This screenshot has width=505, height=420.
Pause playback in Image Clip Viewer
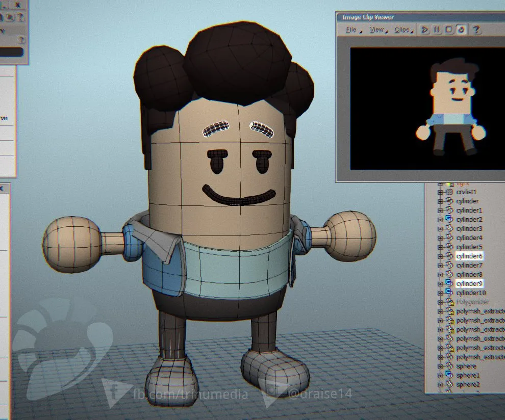437,30
